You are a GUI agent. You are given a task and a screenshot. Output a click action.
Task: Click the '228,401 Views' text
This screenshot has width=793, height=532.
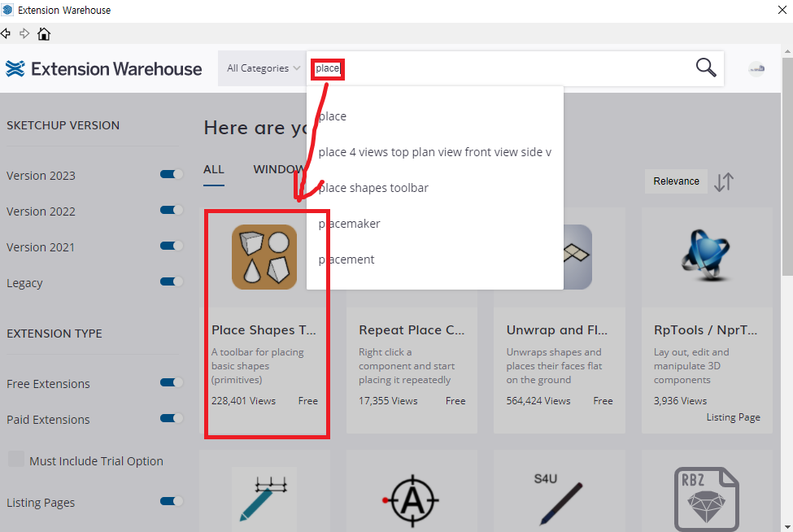243,401
